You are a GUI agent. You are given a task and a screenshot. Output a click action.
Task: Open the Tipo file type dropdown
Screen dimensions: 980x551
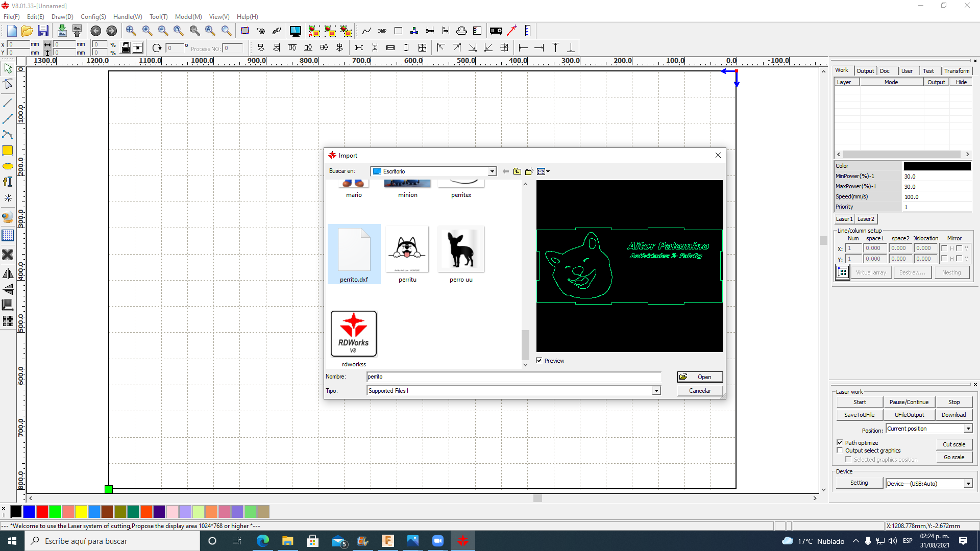point(655,390)
